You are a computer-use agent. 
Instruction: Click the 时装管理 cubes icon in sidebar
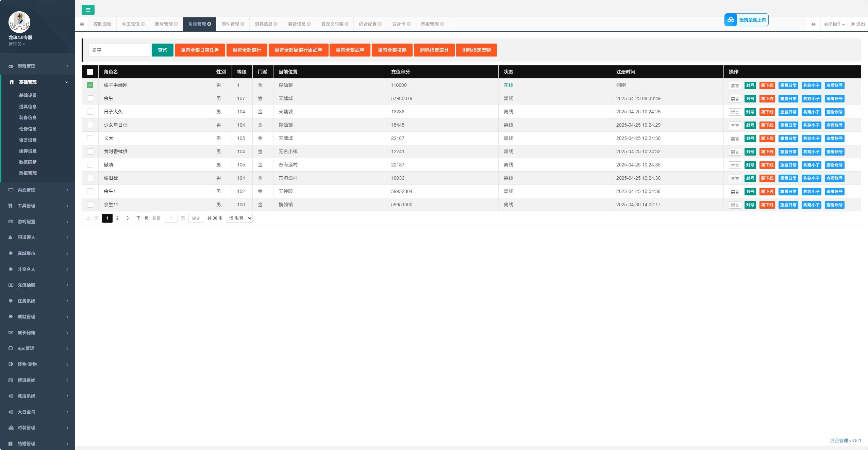(11, 428)
